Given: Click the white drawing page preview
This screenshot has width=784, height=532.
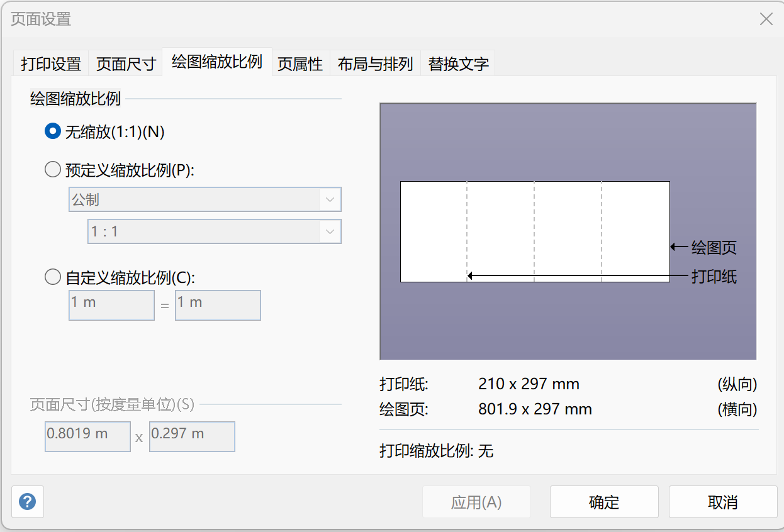Looking at the screenshot, I should pos(535,231).
